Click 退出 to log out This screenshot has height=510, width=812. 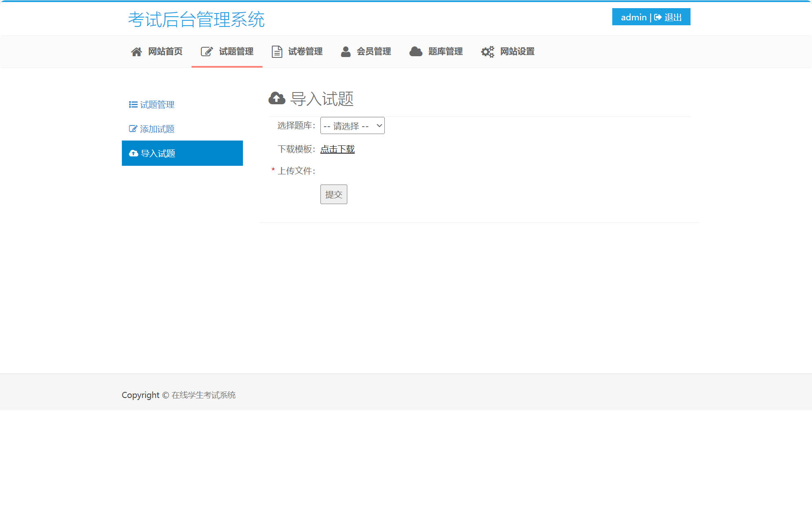[673, 17]
